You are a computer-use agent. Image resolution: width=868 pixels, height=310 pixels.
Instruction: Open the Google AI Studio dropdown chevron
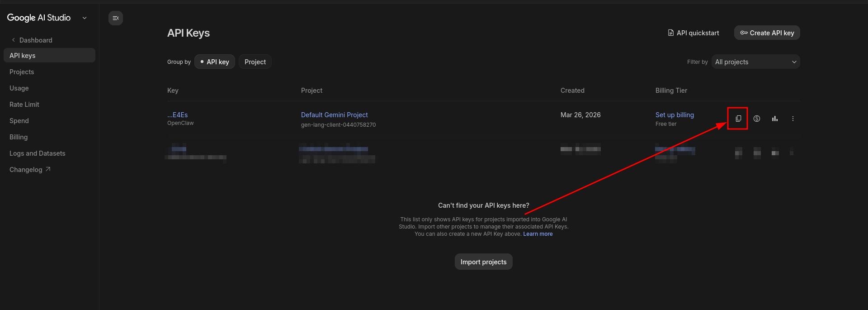(85, 18)
